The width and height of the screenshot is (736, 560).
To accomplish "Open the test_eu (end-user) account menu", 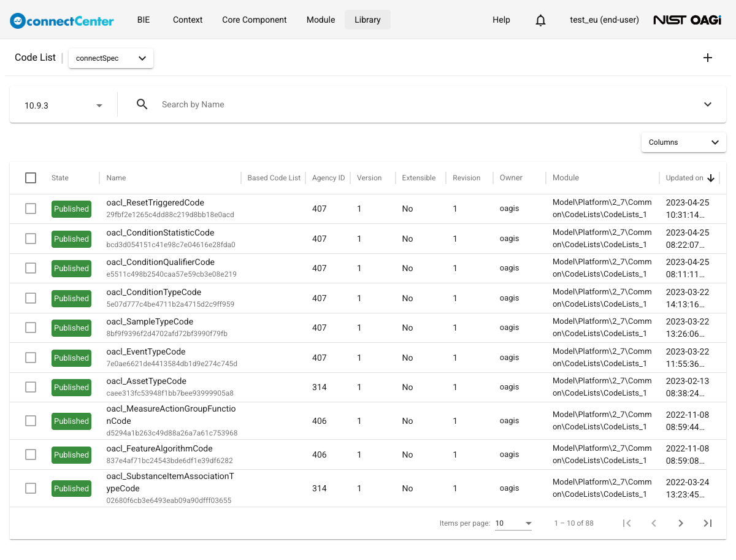I will (x=605, y=20).
